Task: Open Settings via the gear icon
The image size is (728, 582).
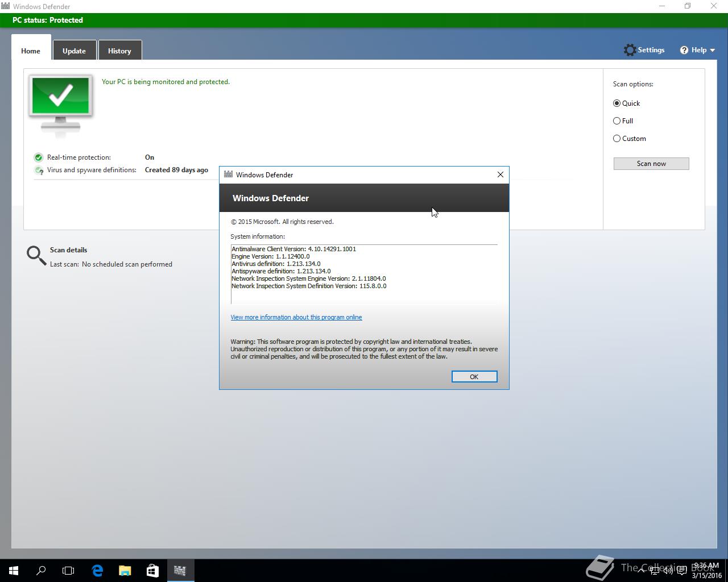Action: pyautogui.click(x=630, y=50)
